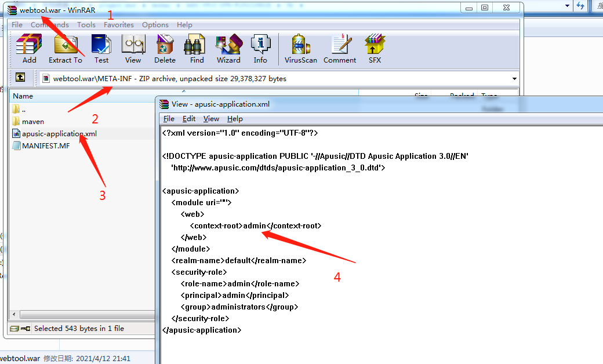This screenshot has width=603, height=364.
Task: Show archive Info
Action: pyautogui.click(x=260, y=49)
